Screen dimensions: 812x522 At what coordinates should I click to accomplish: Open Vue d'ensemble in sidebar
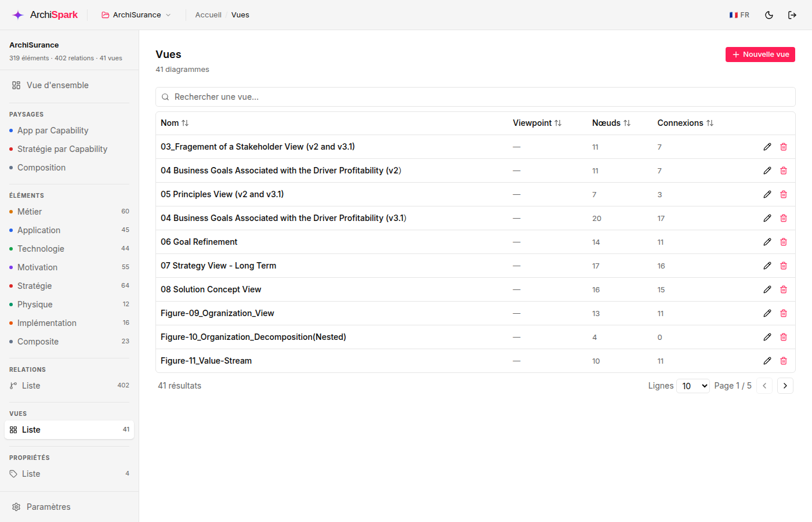tap(70, 85)
